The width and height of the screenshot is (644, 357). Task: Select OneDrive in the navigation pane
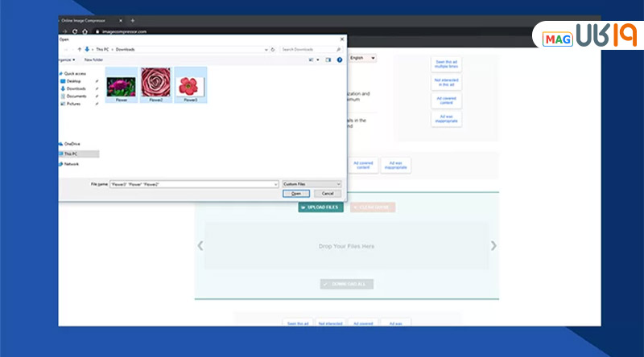(x=71, y=143)
